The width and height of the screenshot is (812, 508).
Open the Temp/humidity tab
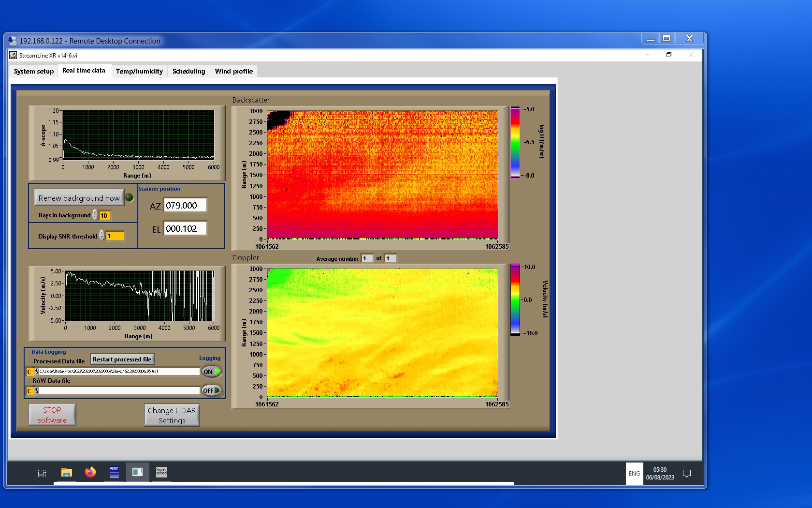click(139, 71)
